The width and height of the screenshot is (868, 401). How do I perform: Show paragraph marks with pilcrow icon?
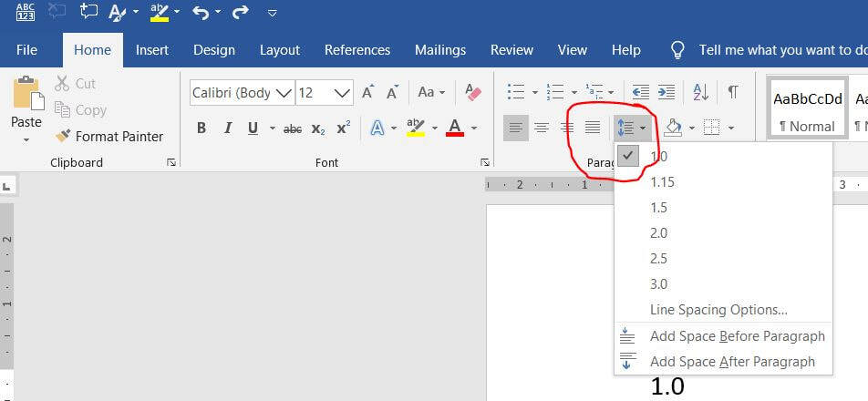[x=733, y=92]
